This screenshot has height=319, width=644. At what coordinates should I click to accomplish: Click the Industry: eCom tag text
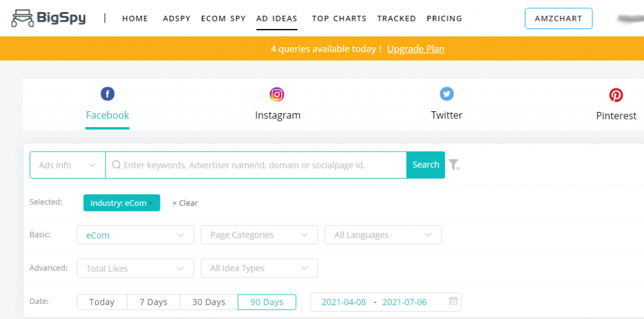point(118,203)
